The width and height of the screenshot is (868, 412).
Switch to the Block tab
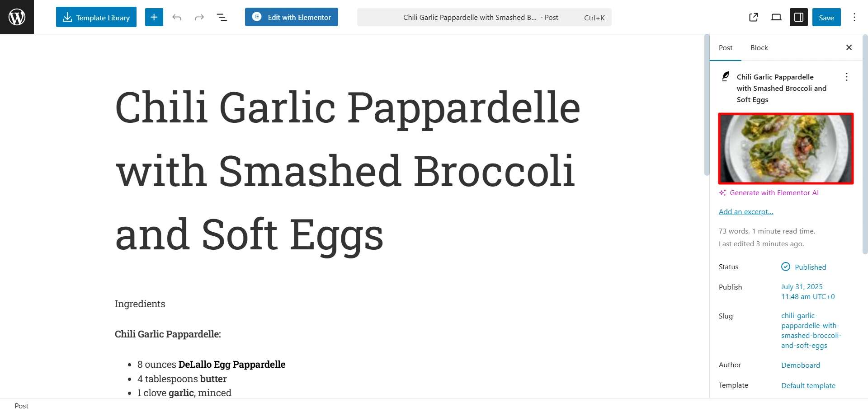click(x=759, y=47)
